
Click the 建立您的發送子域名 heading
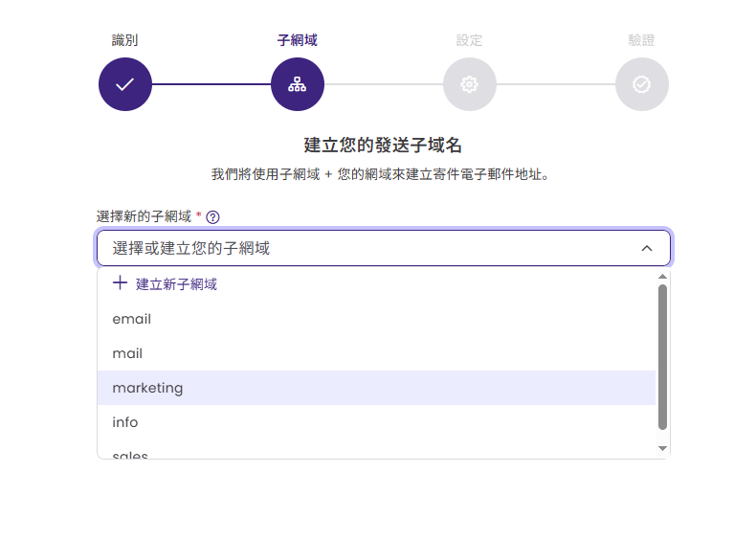(383, 146)
